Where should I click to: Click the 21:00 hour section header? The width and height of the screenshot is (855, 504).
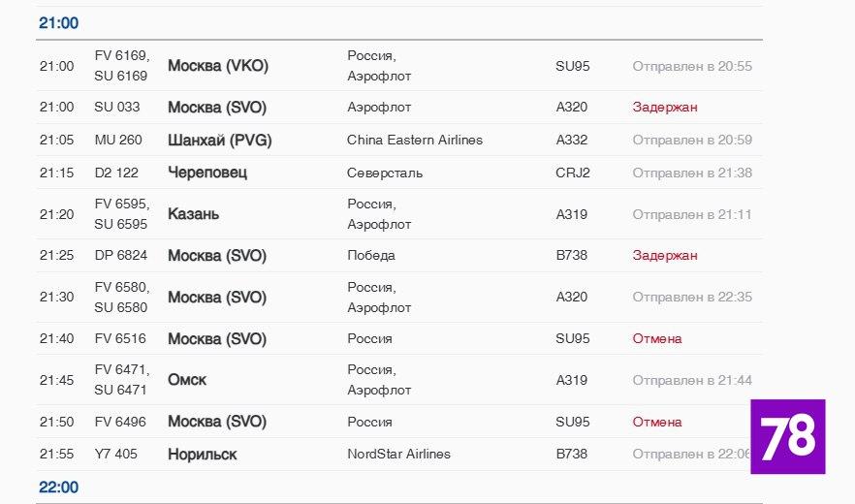[59, 22]
